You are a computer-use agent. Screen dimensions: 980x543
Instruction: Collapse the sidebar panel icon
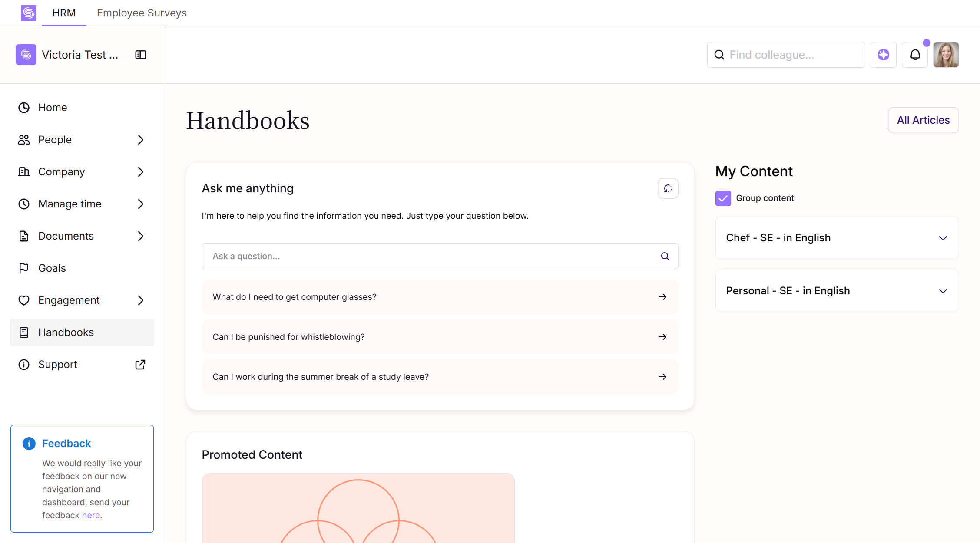(141, 55)
